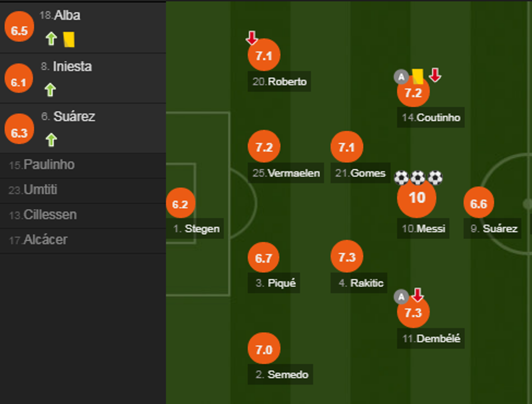532x404 pixels.
Task: Click Alba's green substituted-on arrow
Action: 51,39
